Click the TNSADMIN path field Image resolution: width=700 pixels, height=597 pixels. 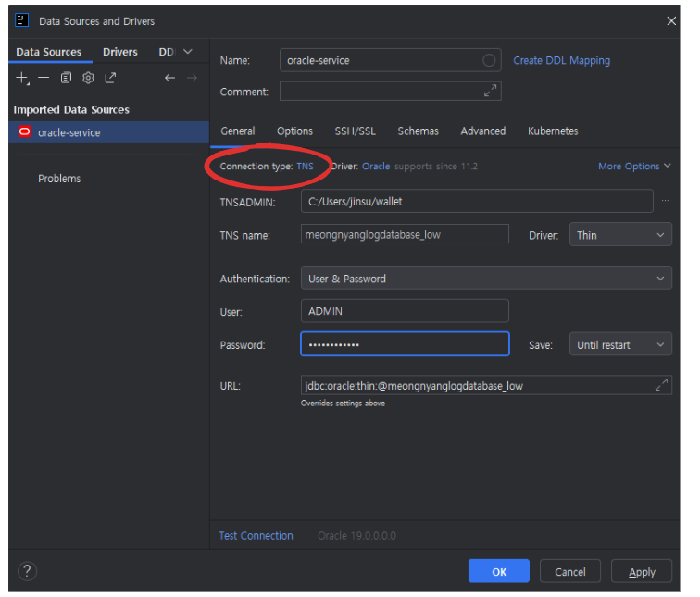(x=477, y=201)
